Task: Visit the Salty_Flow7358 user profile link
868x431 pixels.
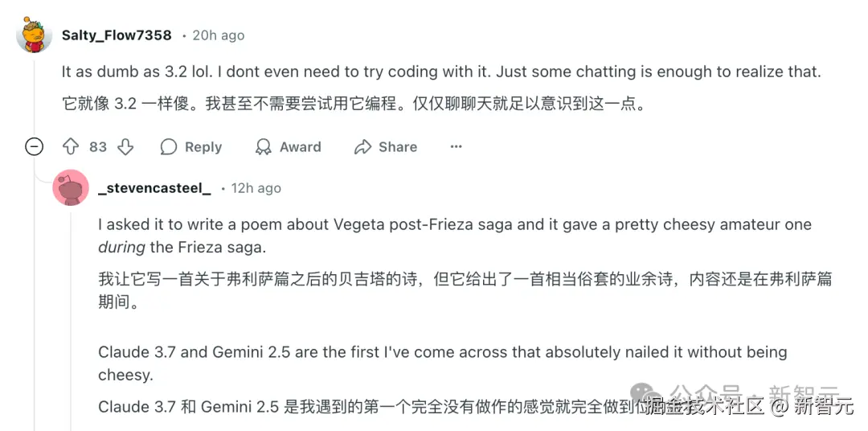Action: point(117,35)
